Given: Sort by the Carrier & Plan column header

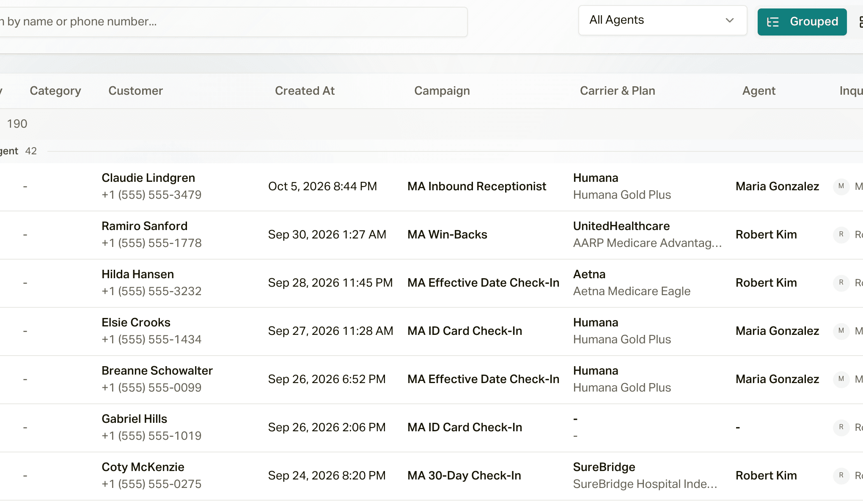Looking at the screenshot, I should [x=617, y=91].
